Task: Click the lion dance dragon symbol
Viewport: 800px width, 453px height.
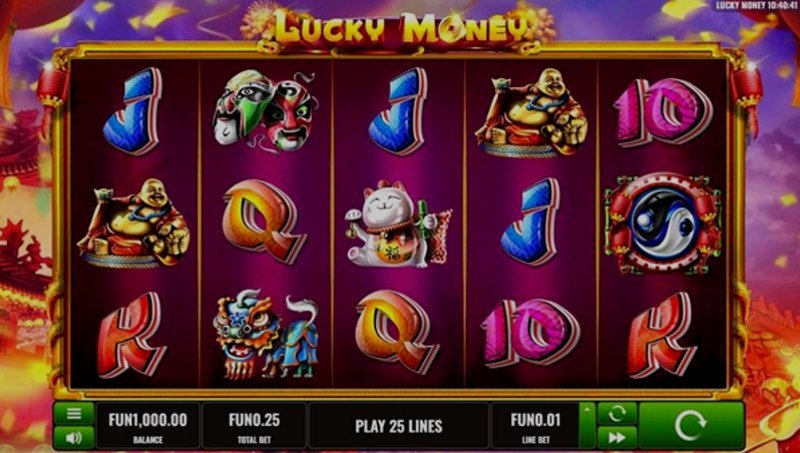Action: click(x=266, y=334)
